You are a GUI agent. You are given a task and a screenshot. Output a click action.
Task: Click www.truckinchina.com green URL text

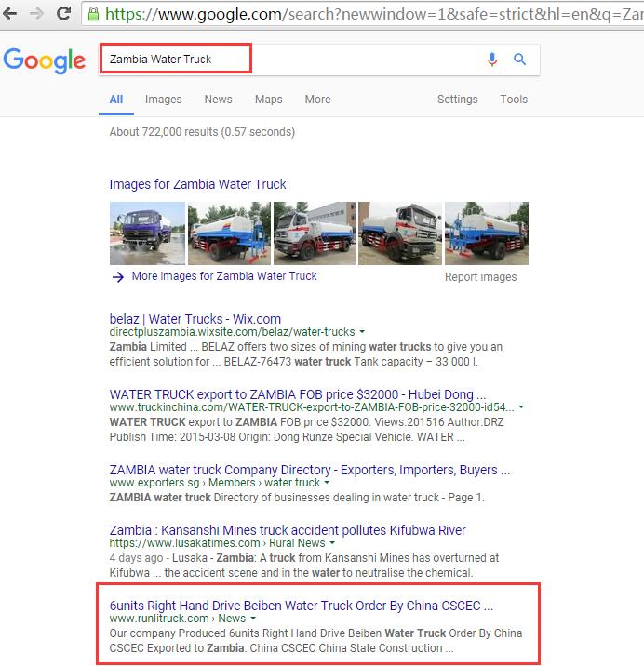coord(312,407)
